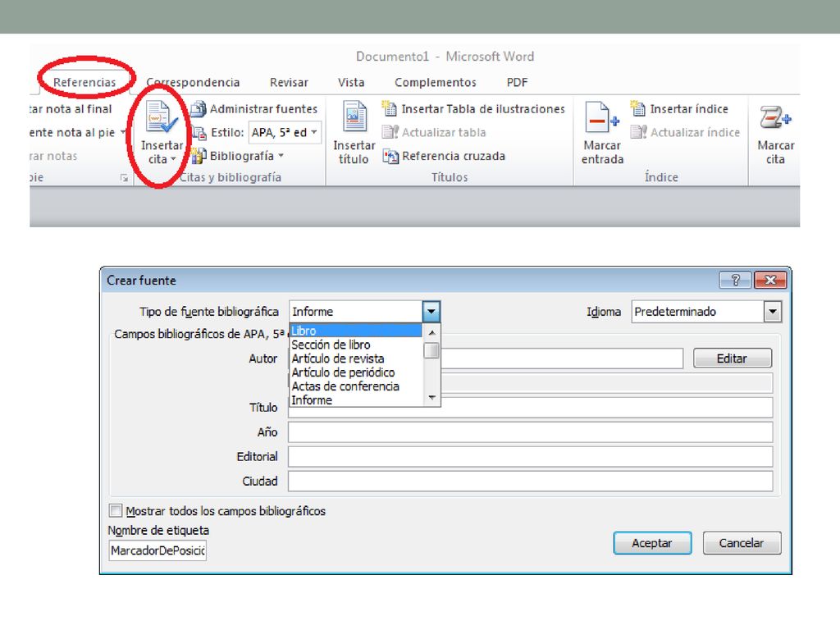
Task: Select Libro in the source type list
Action: pyautogui.click(x=356, y=331)
